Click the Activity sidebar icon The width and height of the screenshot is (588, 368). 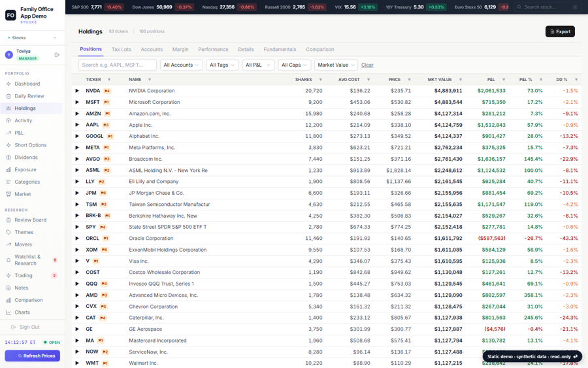coord(8,120)
